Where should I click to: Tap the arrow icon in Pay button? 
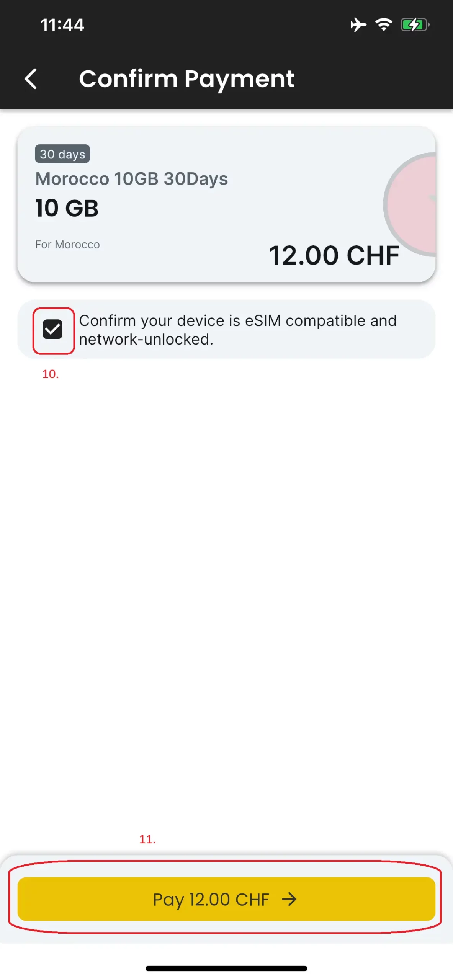[x=289, y=899]
